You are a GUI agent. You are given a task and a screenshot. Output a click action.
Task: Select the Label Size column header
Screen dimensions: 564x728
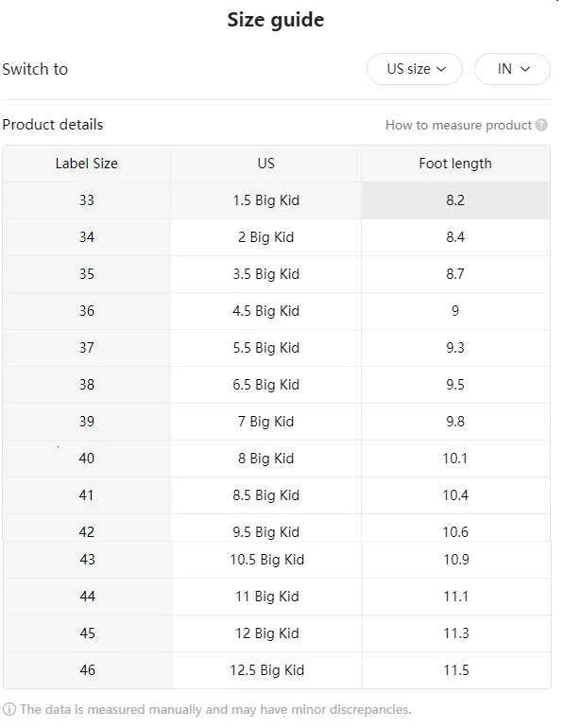[x=86, y=164]
